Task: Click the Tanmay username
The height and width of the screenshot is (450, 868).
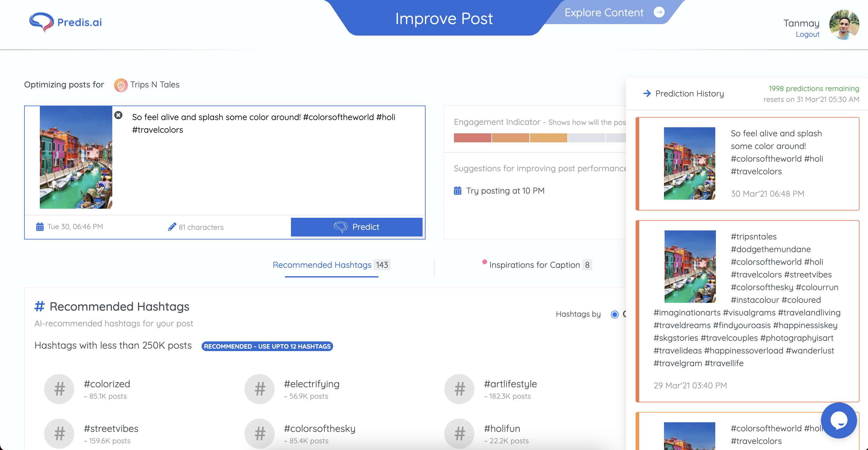Action: (801, 23)
